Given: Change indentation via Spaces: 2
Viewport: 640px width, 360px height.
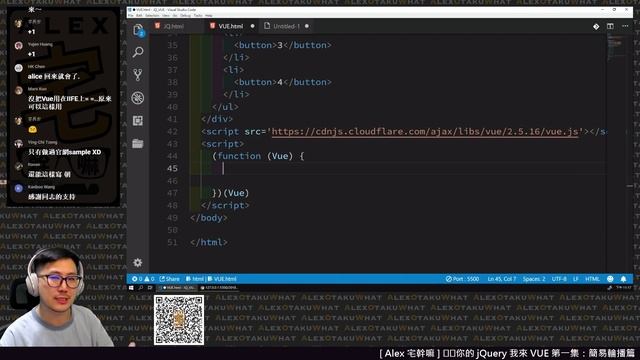Looking at the screenshot, I should [x=534, y=279].
